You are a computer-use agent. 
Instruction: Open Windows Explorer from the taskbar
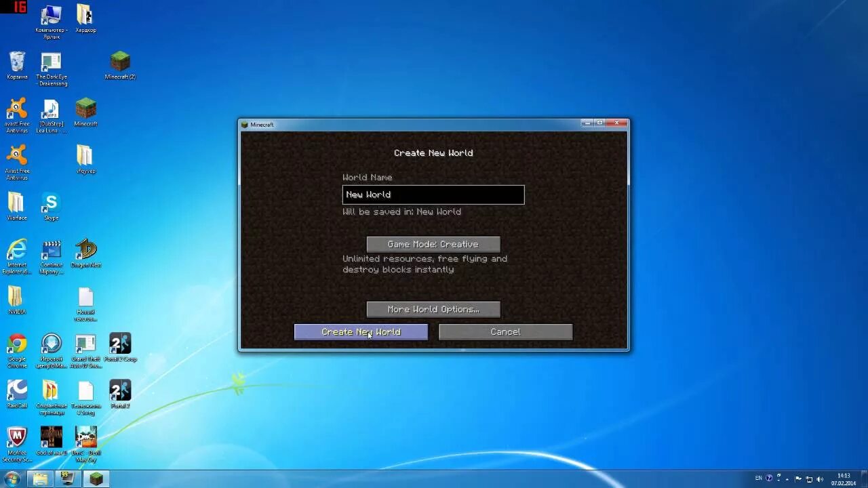pyautogui.click(x=41, y=479)
